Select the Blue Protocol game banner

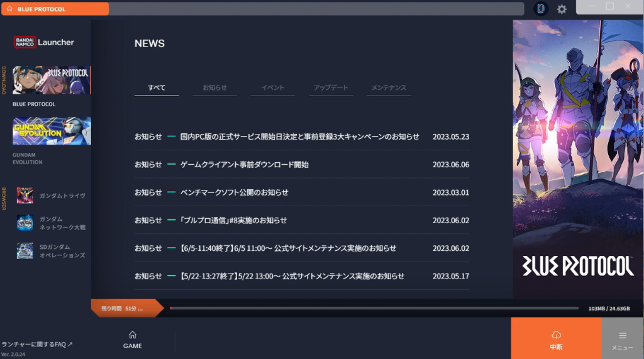pos(52,80)
